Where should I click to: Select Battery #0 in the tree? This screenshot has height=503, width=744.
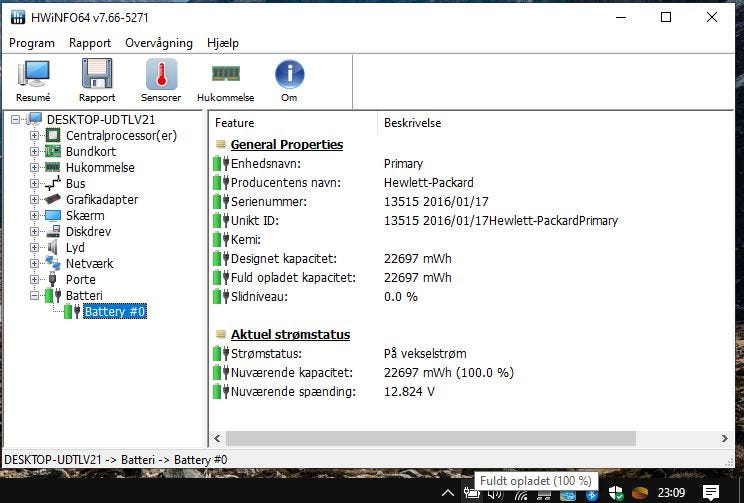tap(115, 311)
